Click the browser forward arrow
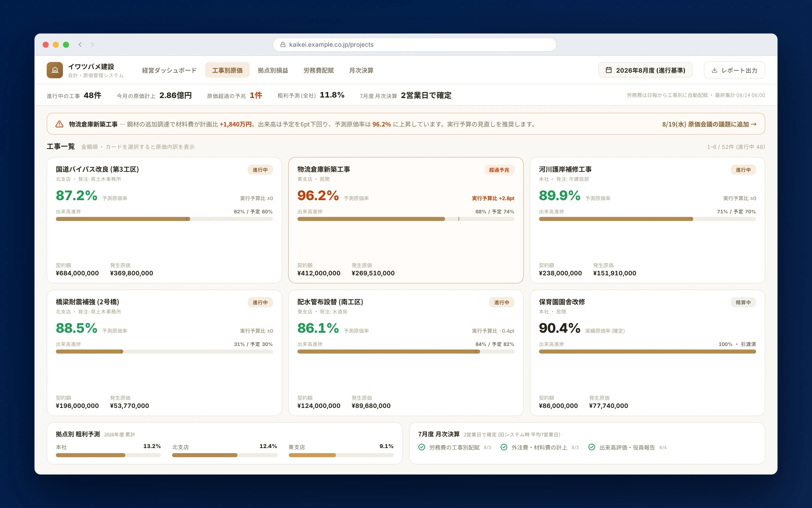The width and height of the screenshot is (812, 508). click(92, 44)
